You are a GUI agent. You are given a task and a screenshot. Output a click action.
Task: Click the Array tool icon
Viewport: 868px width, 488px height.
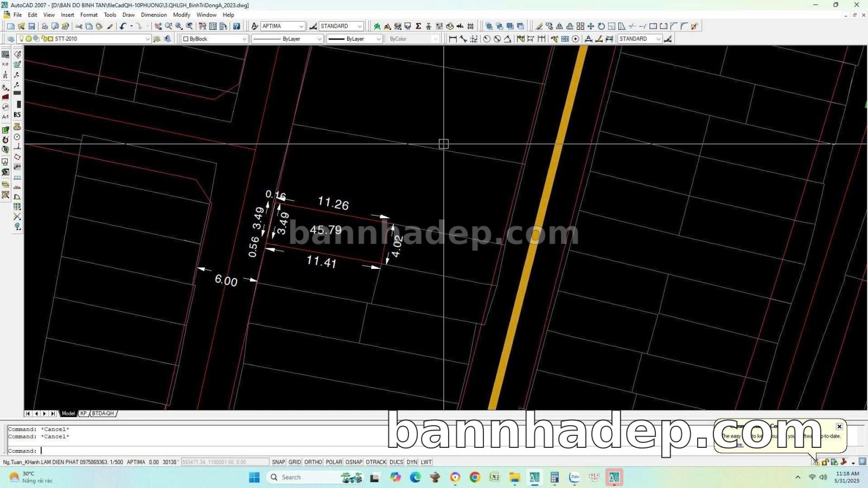point(580,26)
